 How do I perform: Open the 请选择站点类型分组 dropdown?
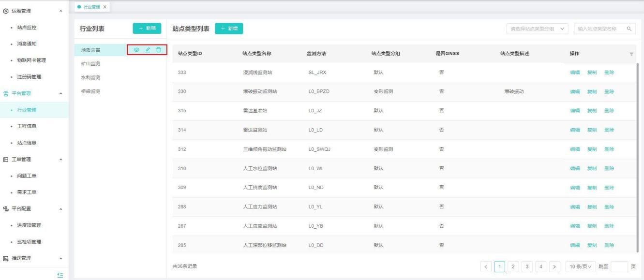click(537, 29)
